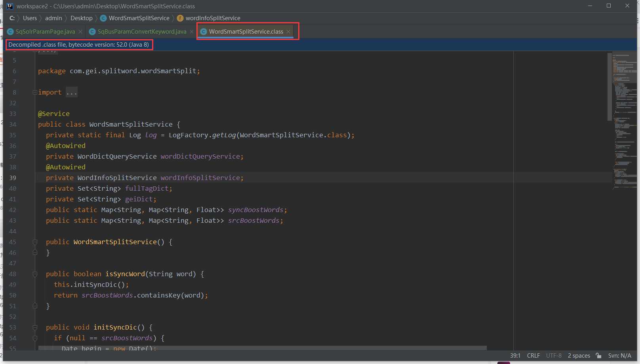Open the Users breadcrumb
This screenshot has width=640, height=364.
point(30,18)
